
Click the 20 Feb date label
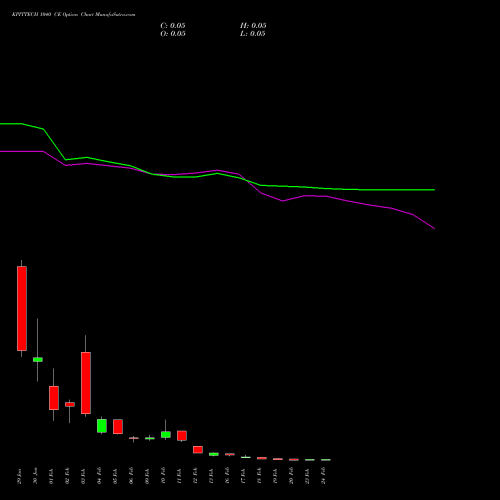(292, 476)
